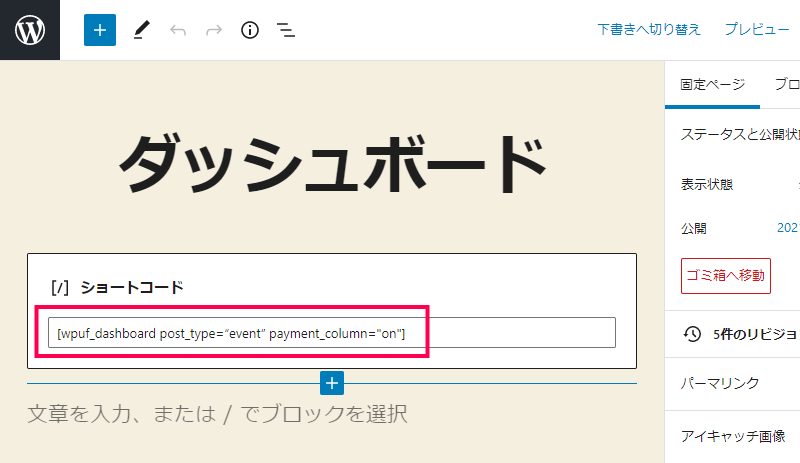Click the ダッシュボード page title
This screenshot has width=800, height=463.
(333, 163)
